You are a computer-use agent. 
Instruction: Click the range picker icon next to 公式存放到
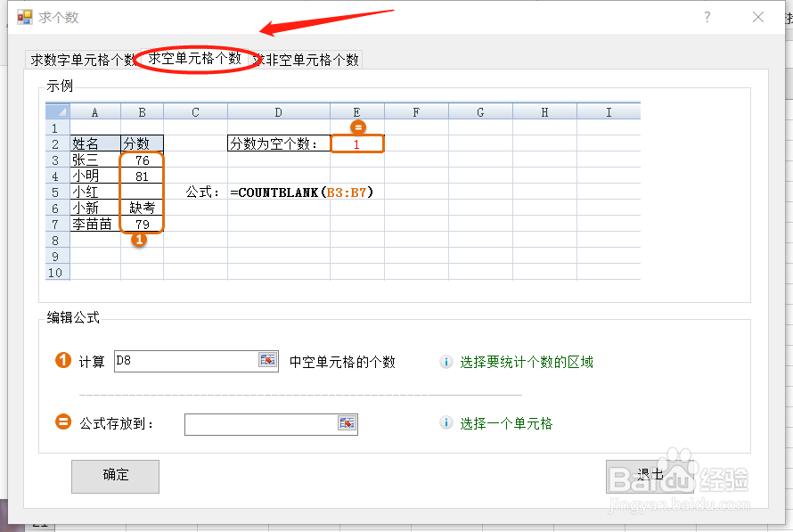pyautogui.click(x=347, y=424)
